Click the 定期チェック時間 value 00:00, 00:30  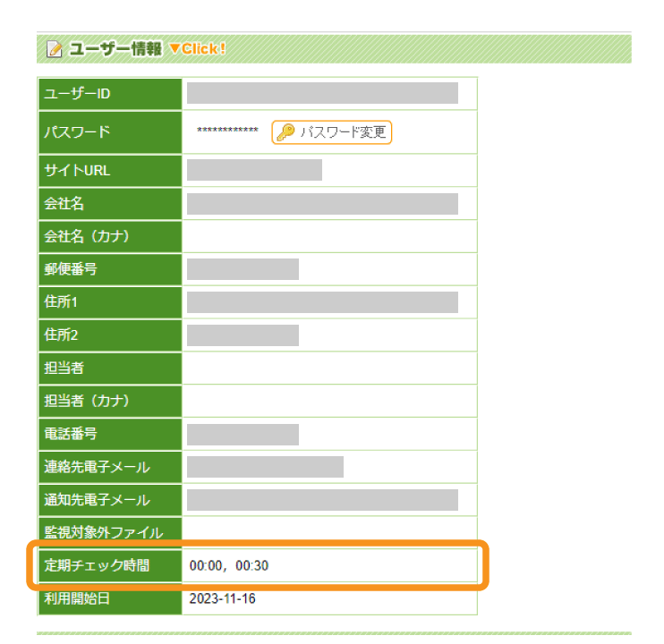coord(229,565)
